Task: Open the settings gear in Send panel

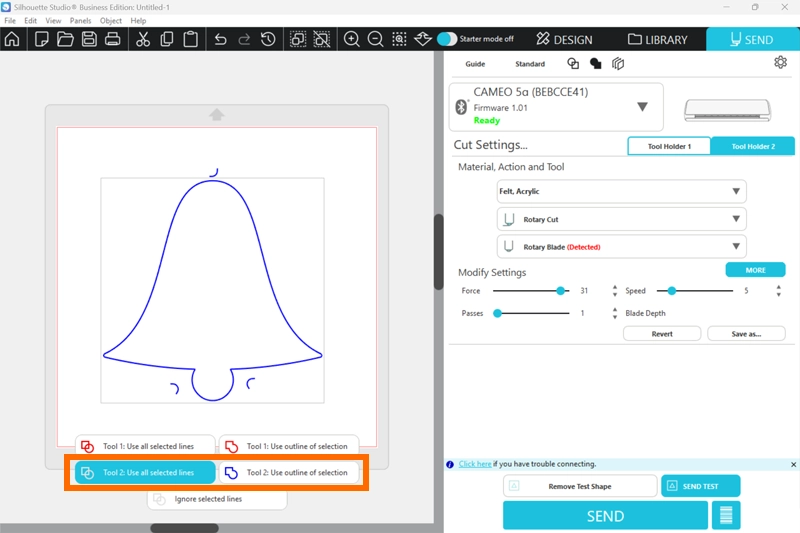Action: (x=780, y=62)
